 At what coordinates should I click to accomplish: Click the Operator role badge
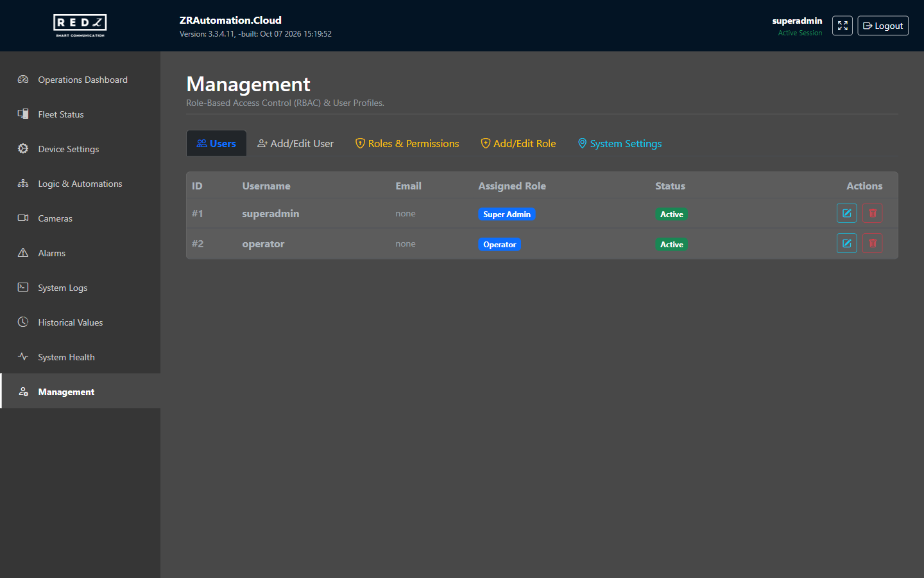(499, 245)
